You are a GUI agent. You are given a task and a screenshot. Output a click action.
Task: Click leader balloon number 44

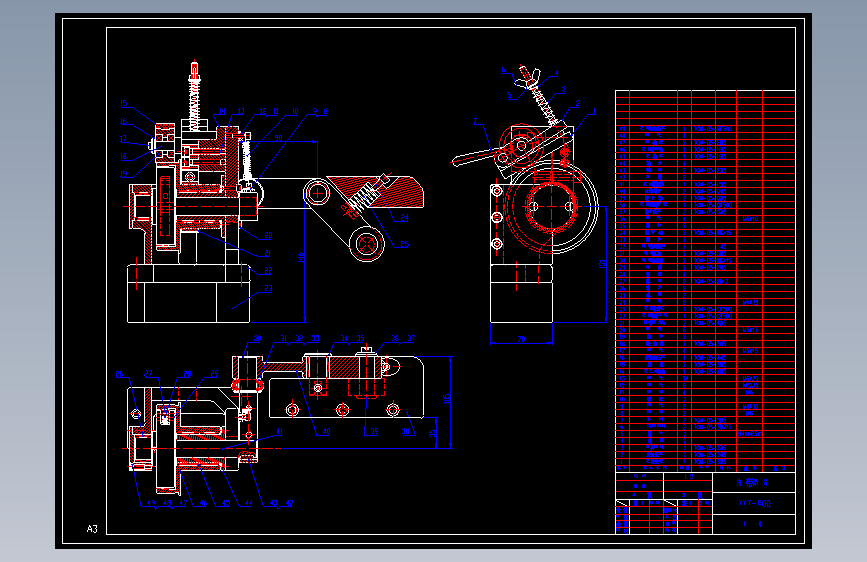tap(248, 503)
